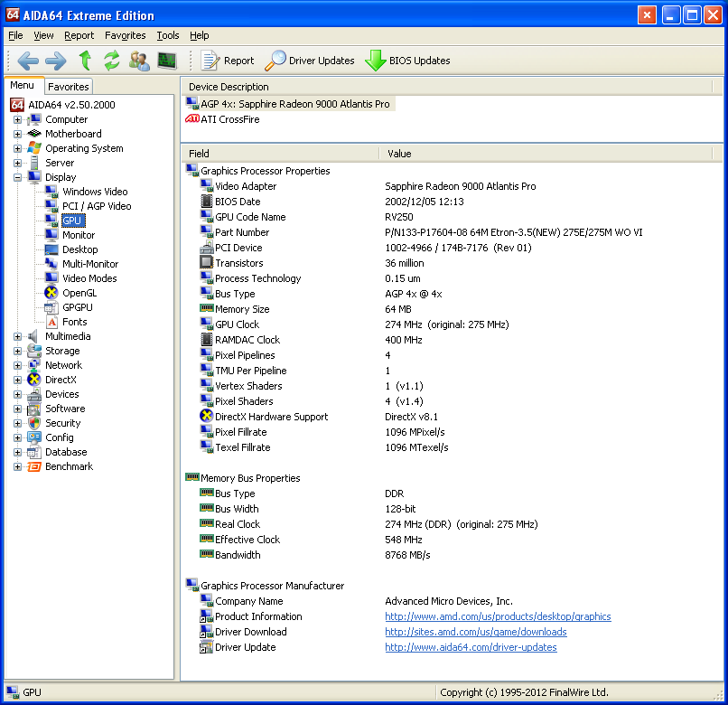
Task: Select the GPU Clock row
Action: (x=354, y=324)
